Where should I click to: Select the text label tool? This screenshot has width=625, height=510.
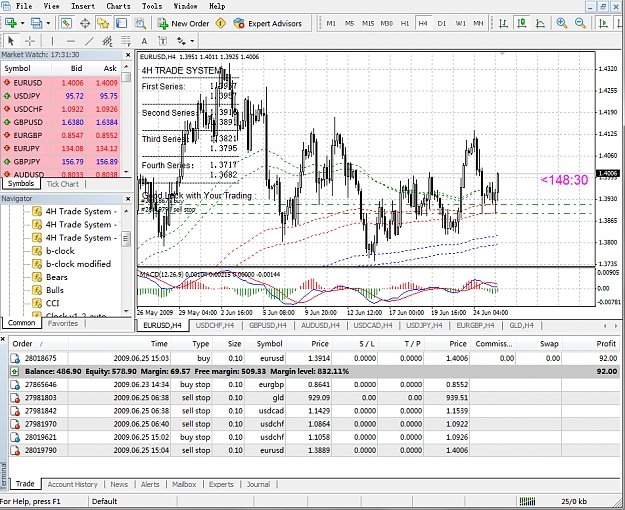click(144, 41)
